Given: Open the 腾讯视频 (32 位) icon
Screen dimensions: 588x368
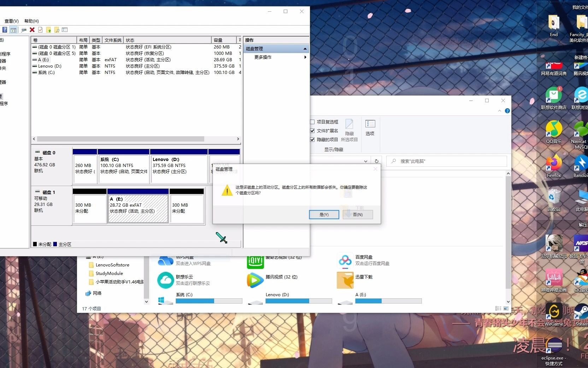Looking at the screenshot, I should pyautogui.click(x=255, y=280).
